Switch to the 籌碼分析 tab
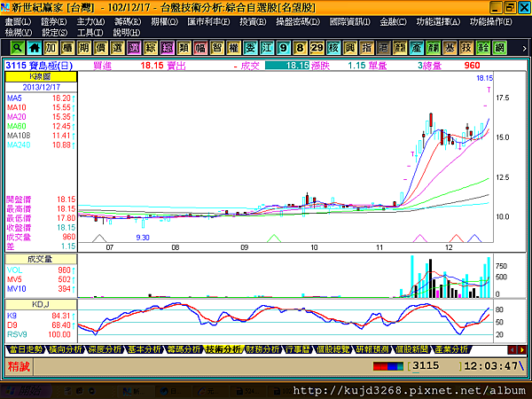The width and height of the screenshot is (532, 399). click(x=184, y=349)
